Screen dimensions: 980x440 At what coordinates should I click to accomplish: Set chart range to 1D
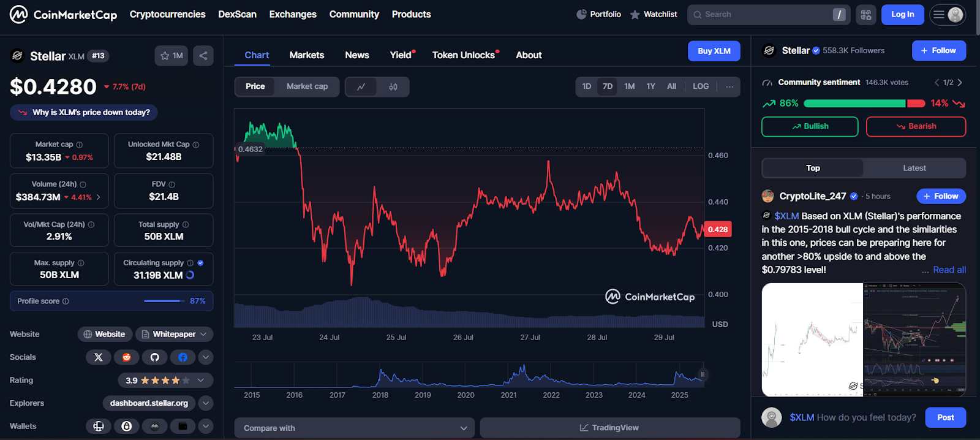click(x=587, y=86)
